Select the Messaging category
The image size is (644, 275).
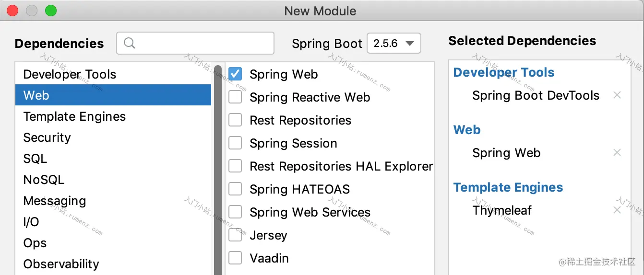click(113, 201)
